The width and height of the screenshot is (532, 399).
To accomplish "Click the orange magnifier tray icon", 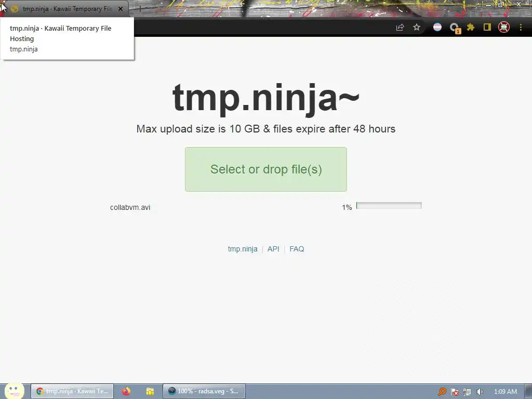I will pyautogui.click(x=442, y=392).
